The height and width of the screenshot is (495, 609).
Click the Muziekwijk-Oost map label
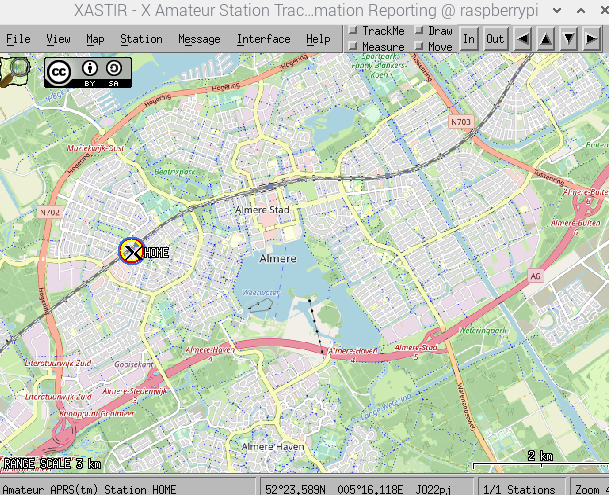tap(95, 148)
